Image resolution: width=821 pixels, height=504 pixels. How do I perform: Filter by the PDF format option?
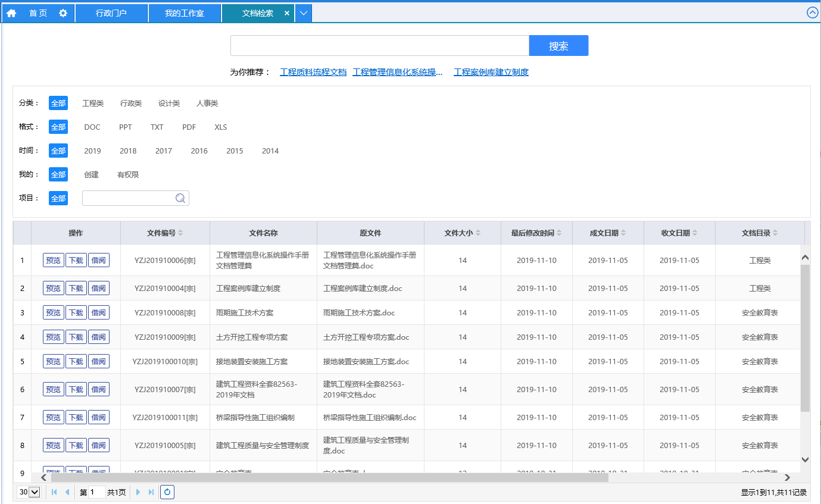pos(189,127)
